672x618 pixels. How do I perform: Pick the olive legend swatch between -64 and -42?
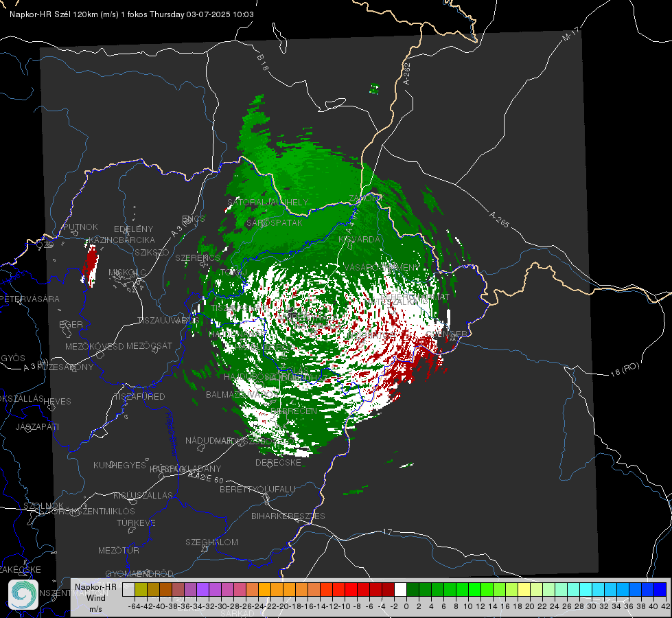(x=141, y=589)
